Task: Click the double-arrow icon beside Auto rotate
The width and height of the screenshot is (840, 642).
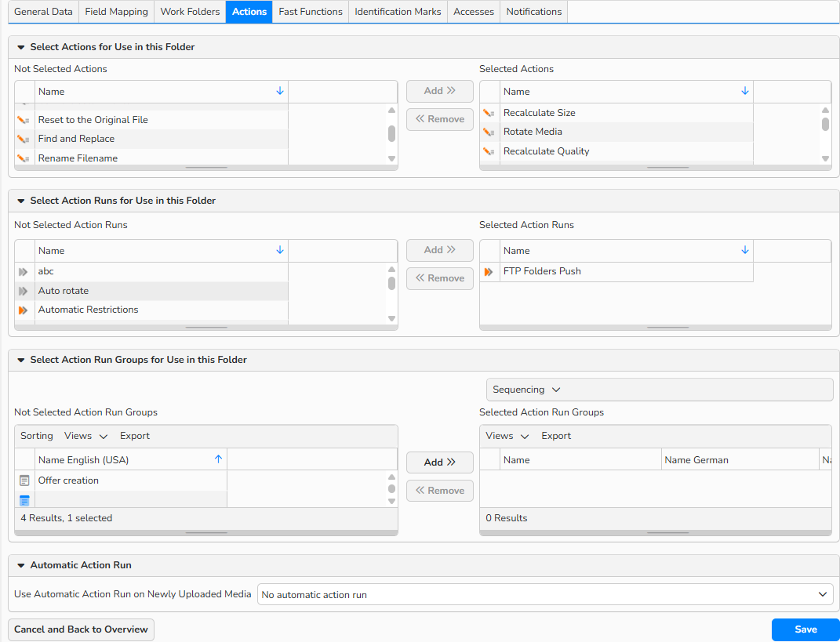Action: [23, 292]
